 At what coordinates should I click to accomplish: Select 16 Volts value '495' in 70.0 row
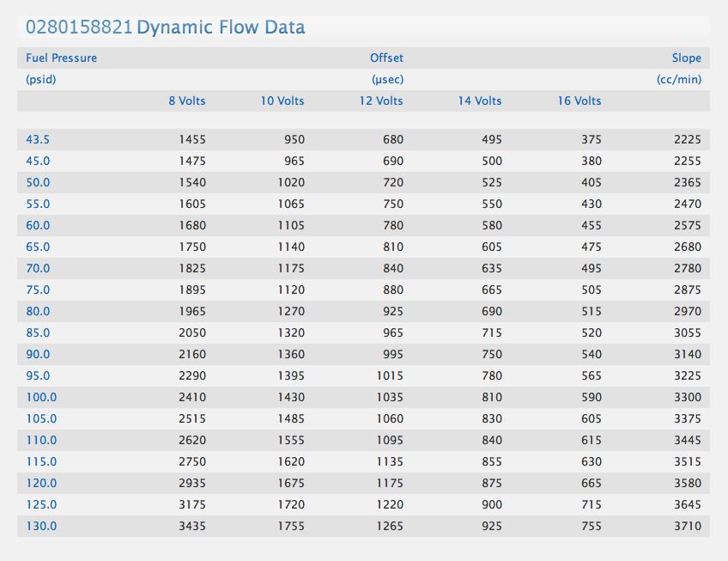[x=591, y=268]
